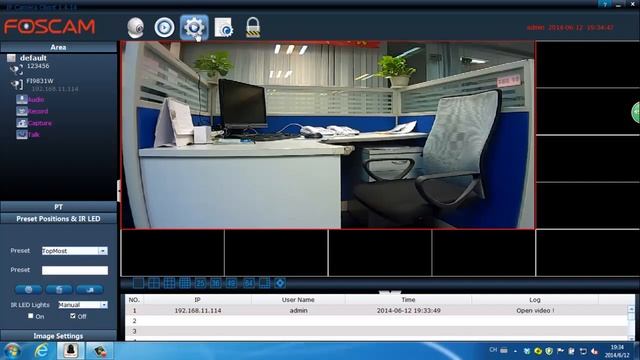Select the custom split layout icon
This screenshot has height=360, width=640.
(x=264, y=283)
